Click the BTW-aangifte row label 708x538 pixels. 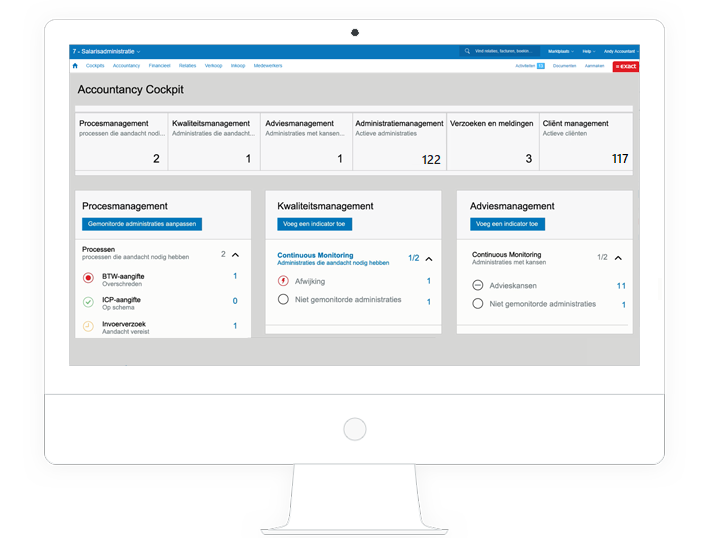pos(123,276)
